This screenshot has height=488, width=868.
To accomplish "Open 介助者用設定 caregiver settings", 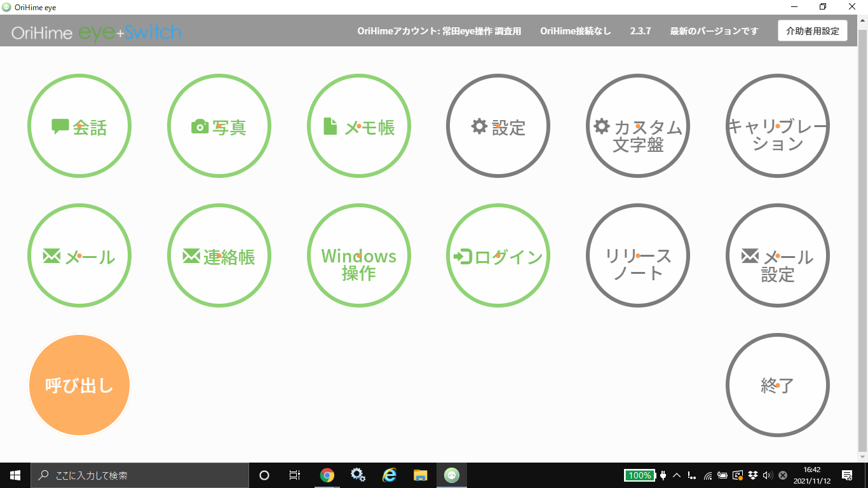I will pyautogui.click(x=812, y=30).
